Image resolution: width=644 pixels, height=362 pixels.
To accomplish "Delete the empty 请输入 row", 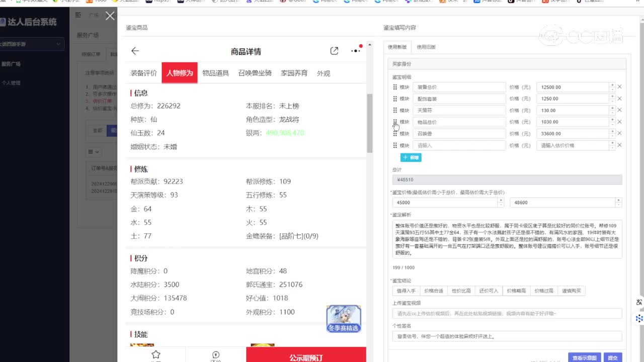I will click(619, 145).
